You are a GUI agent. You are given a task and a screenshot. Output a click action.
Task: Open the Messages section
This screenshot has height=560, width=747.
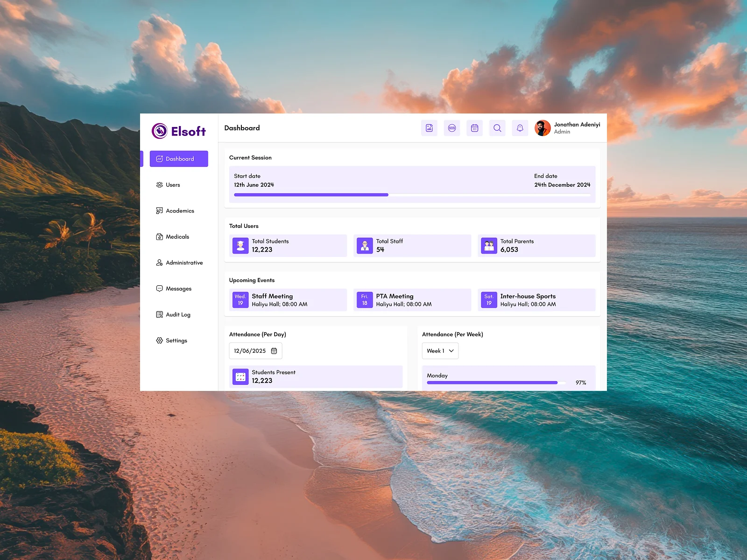(178, 289)
